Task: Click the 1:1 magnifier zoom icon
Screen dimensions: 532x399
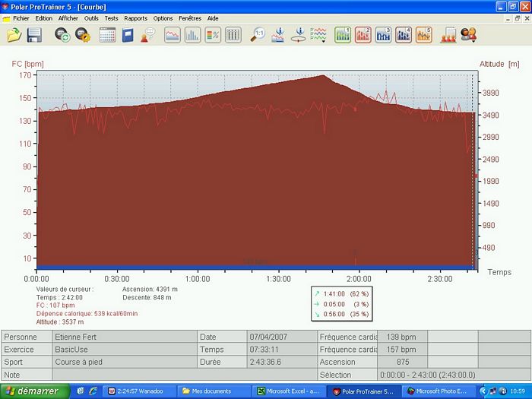Action: 258,35
